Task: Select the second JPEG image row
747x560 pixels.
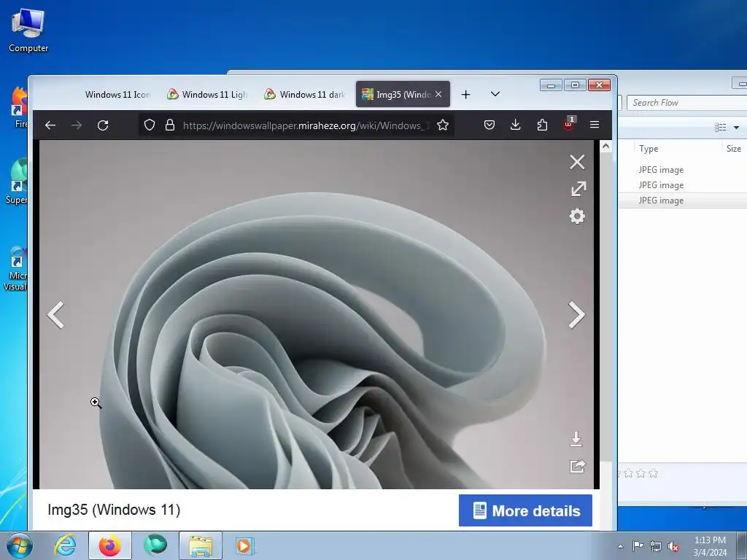Action: click(x=683, y=185)
